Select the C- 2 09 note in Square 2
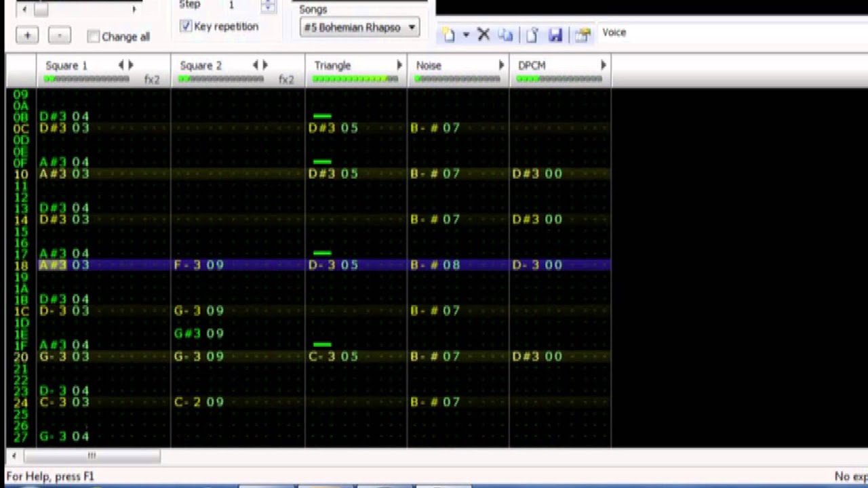This screenshot has width=868, height=488. pos(199,402)
